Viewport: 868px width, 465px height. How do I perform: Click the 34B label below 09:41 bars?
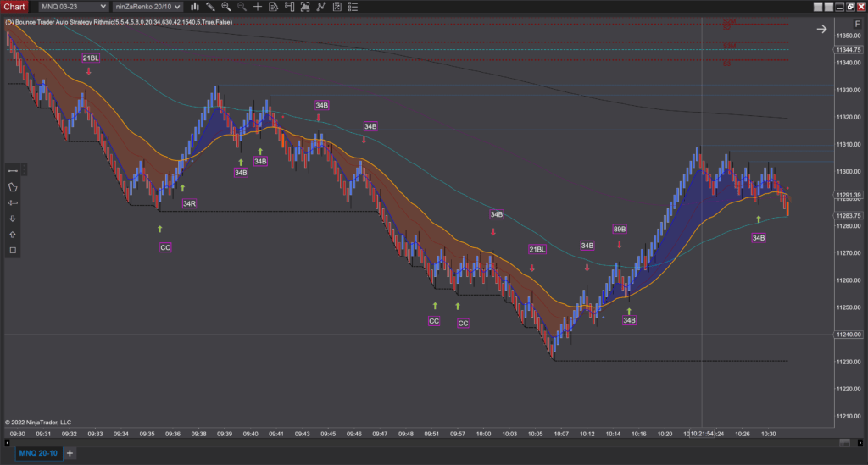tap(260, 162)
